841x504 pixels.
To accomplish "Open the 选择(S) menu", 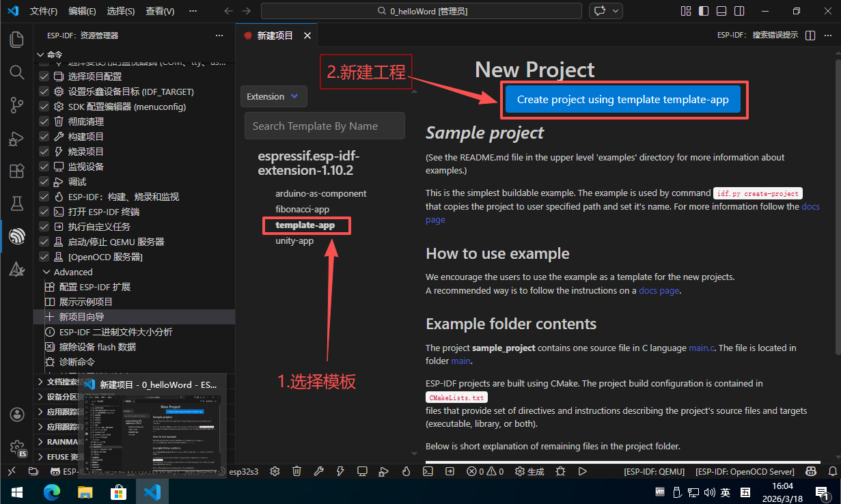I will (122, 11).
